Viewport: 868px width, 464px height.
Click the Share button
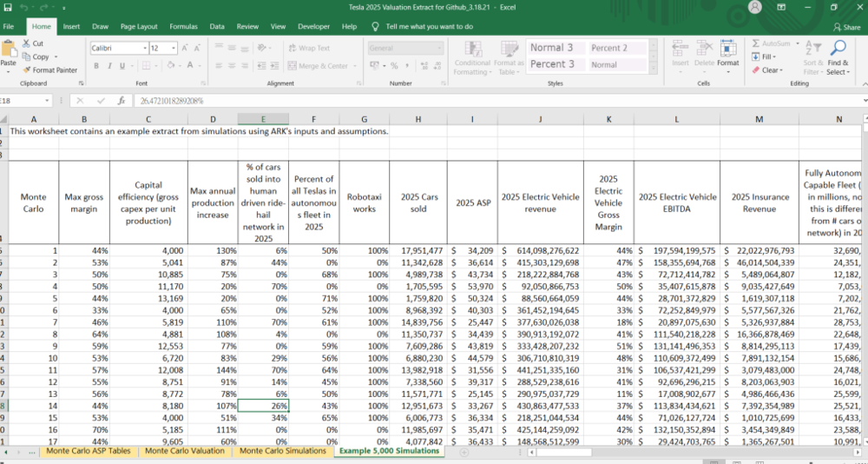846,27
